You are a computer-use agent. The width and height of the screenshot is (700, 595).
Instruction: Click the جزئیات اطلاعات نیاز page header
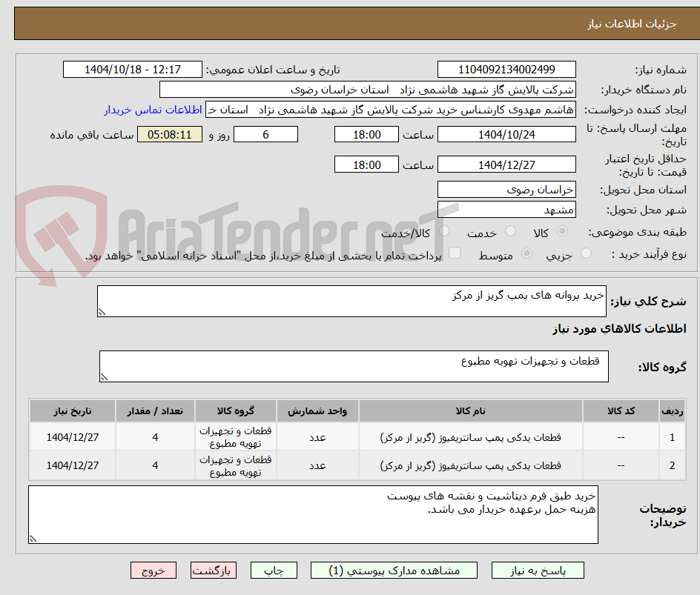(632, 24)
